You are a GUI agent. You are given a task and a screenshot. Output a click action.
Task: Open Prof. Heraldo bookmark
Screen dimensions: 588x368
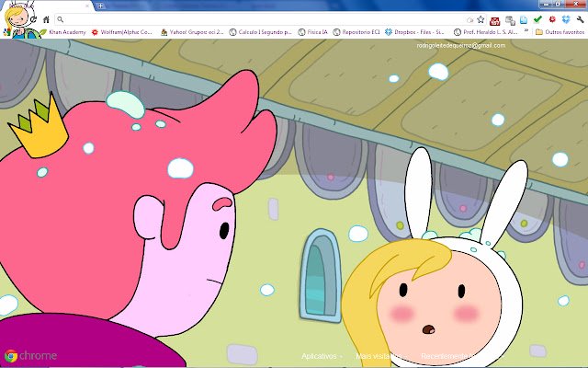[x=486, y=32]
